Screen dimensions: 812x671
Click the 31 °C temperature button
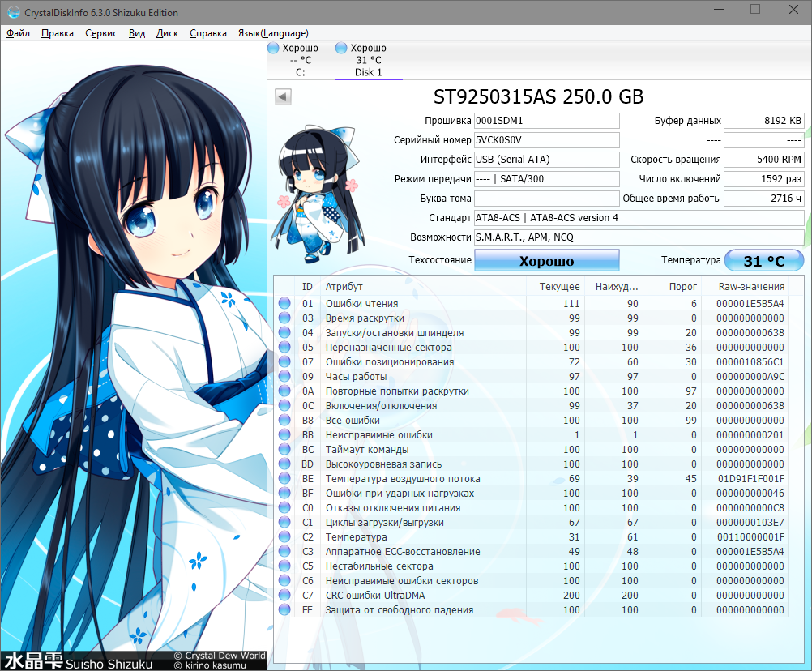[763, 261]
